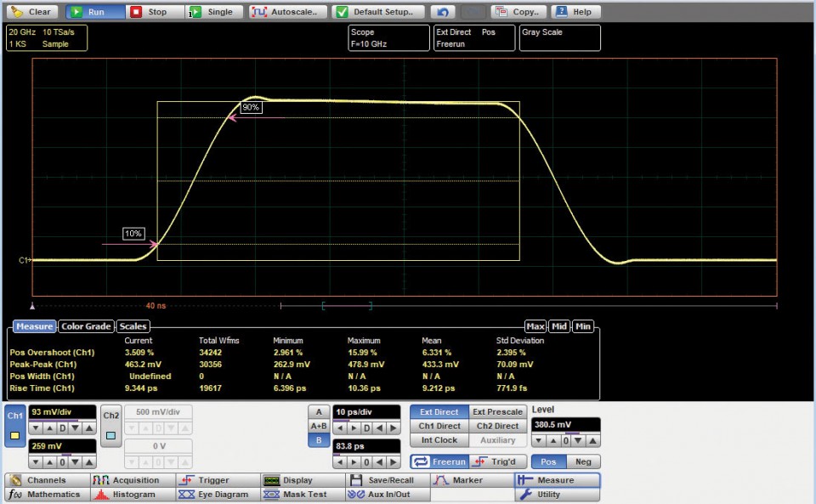This screenshot has width=816, height=504.
Task: Select Ch1 Direct trigger source
Action: tap(439, 426)
